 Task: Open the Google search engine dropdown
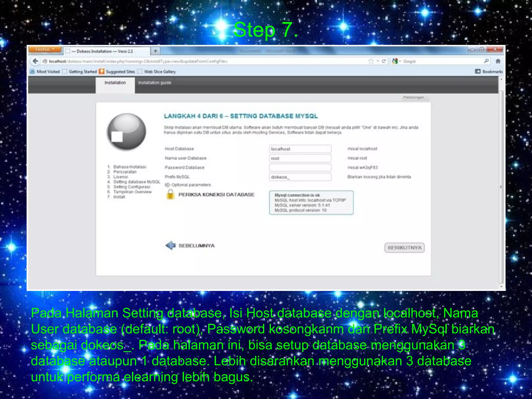pos(396,61)
